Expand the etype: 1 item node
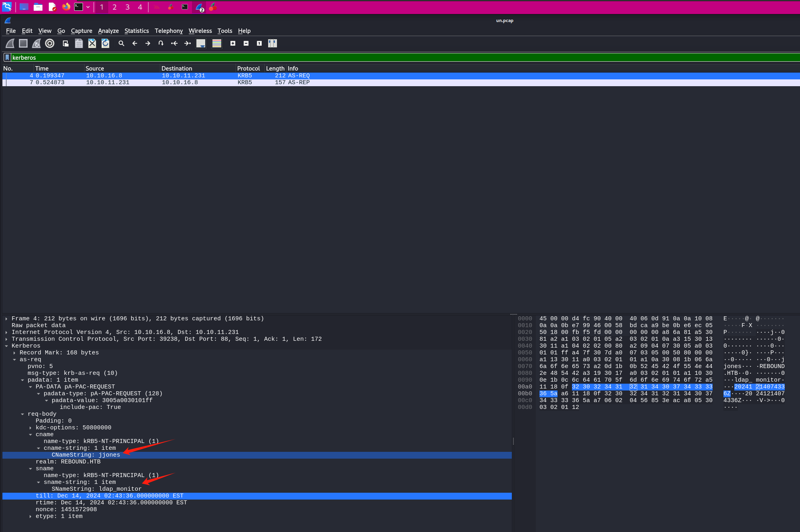800x532 pixels. click(x=30, y=516)
